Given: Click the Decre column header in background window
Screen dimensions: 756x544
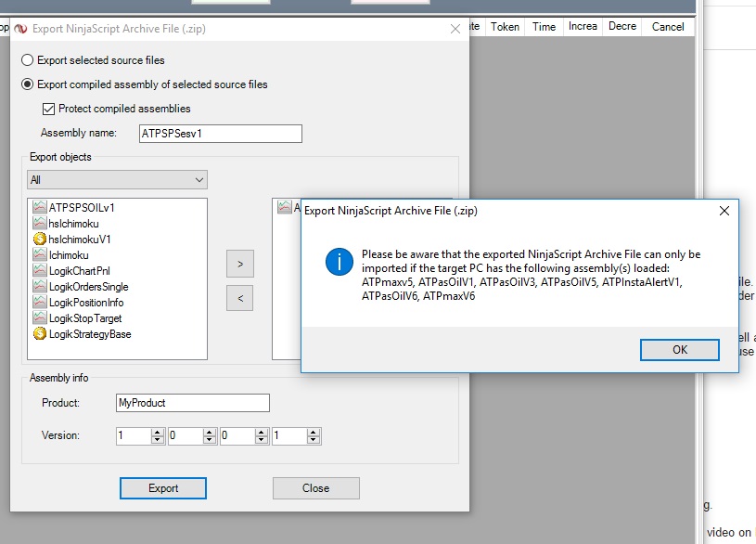Looking at the screenshot, I should [622, 27].
